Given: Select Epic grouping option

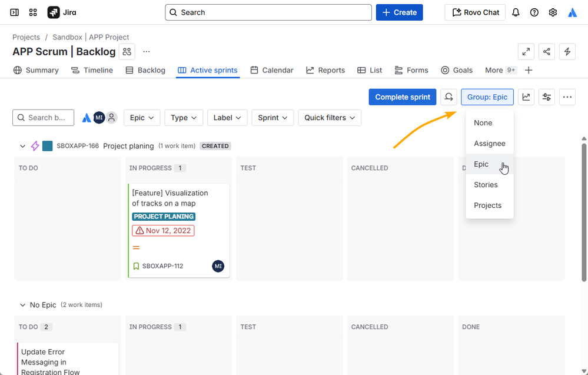Looking at the screenshot, I should (489, 164).
